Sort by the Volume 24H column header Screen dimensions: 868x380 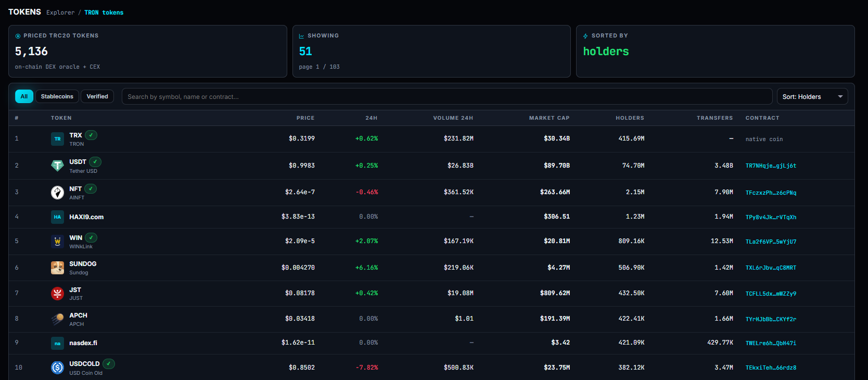[x=453, y=118]
